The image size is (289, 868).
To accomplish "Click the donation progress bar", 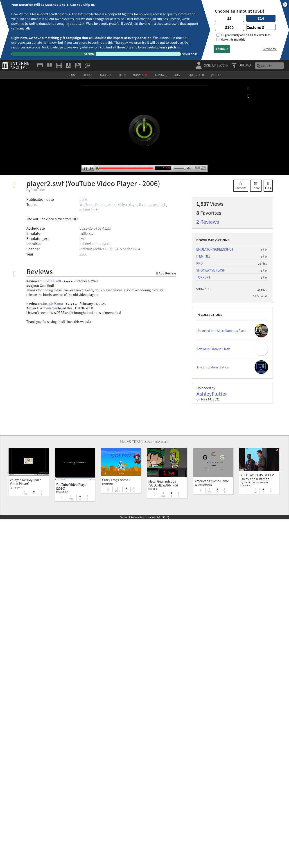I will [96, 54].
